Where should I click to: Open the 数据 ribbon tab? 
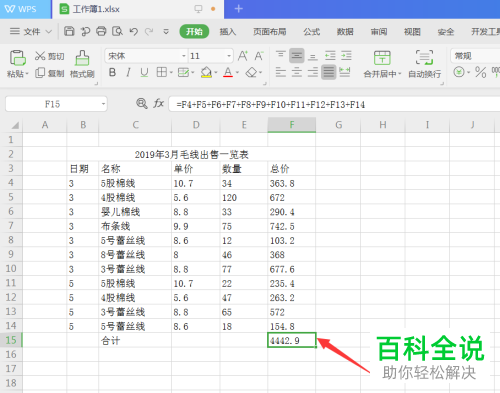(x=345, y=32)
